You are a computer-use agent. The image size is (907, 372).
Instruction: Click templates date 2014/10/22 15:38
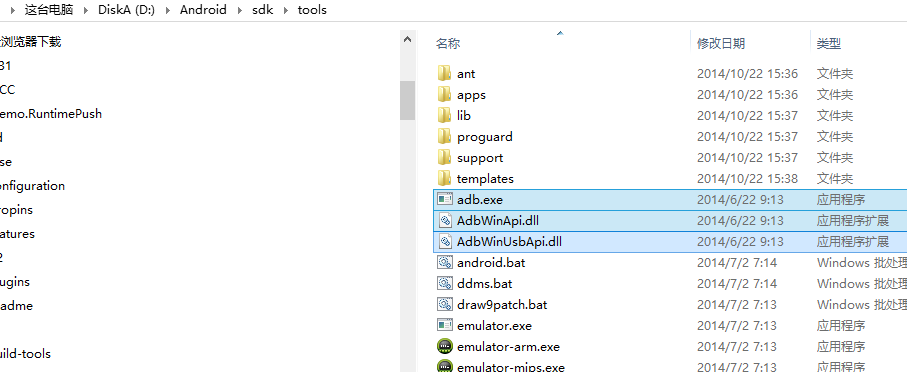pos(747,179)
